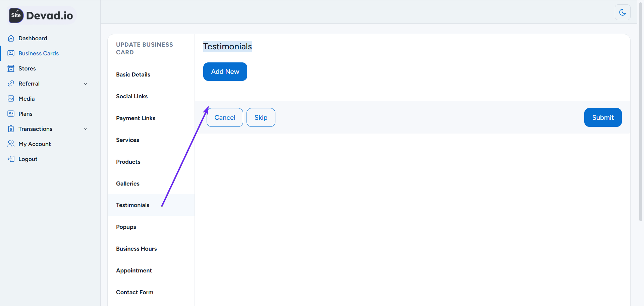This screenshot has width=644, height=306.
Task: Click the Stores shop icon
Action: (11, 68)
